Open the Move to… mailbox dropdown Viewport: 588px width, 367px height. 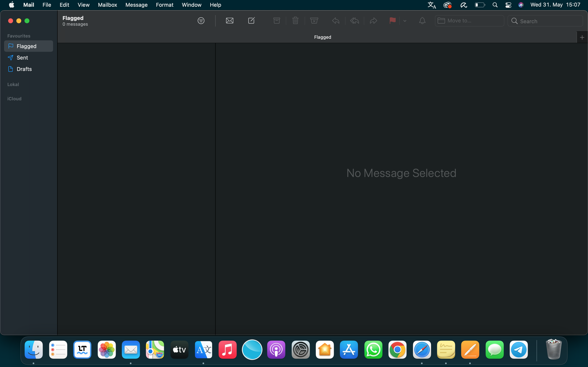pos(469,21)
